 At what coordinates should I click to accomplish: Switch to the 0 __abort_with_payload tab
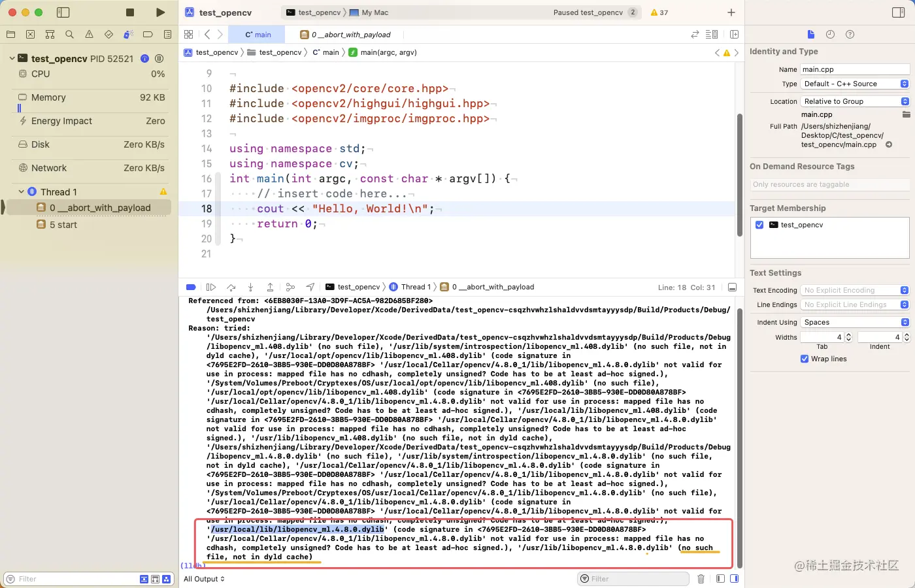pos(345,35)
